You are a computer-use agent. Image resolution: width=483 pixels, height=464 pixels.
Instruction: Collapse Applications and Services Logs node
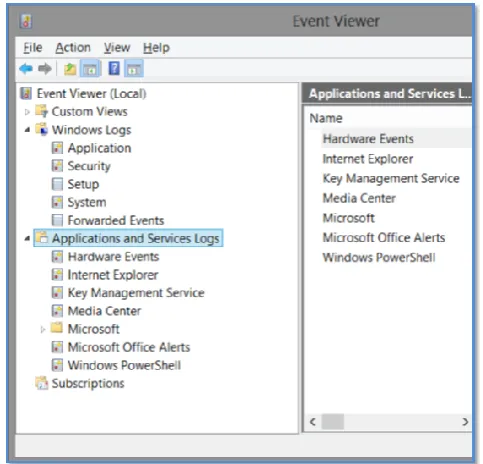[x=27, y=238]
